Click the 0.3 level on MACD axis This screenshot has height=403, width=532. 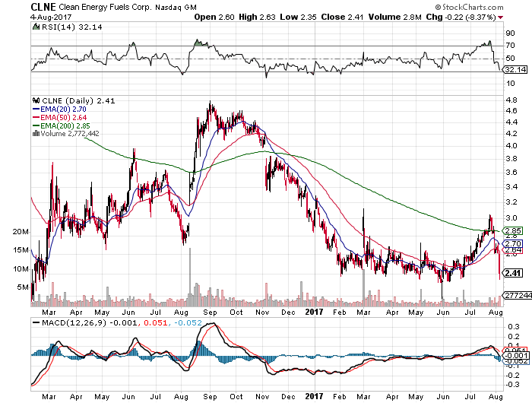pos(514,327)
